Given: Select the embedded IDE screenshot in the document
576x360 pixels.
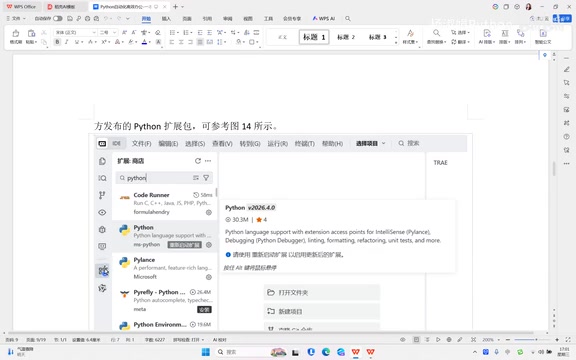Looking at the screenshot, I should click(x=281, y=232).
